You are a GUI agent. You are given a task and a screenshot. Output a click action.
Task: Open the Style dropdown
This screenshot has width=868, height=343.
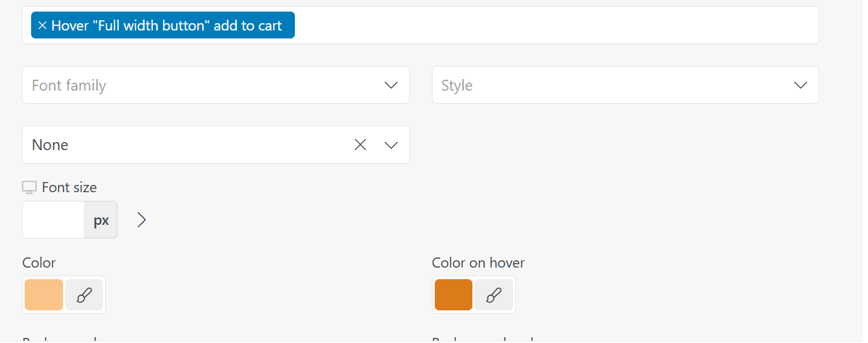[x=625, y=85]
